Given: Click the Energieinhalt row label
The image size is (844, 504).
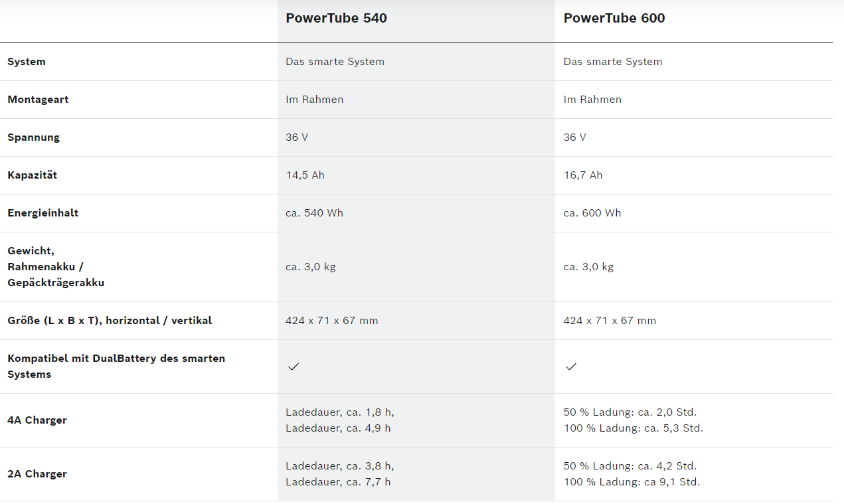Looking at the screenshot, I should 42,213.
